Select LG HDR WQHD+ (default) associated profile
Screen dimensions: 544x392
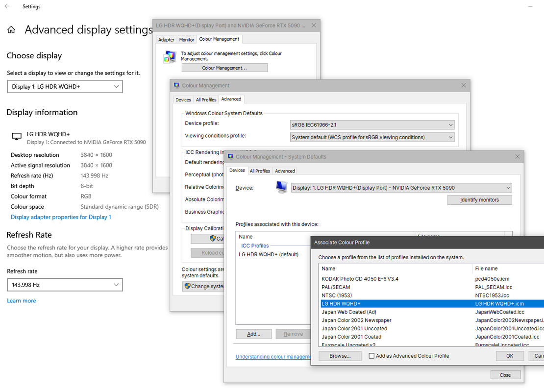(x=269, y=254)
